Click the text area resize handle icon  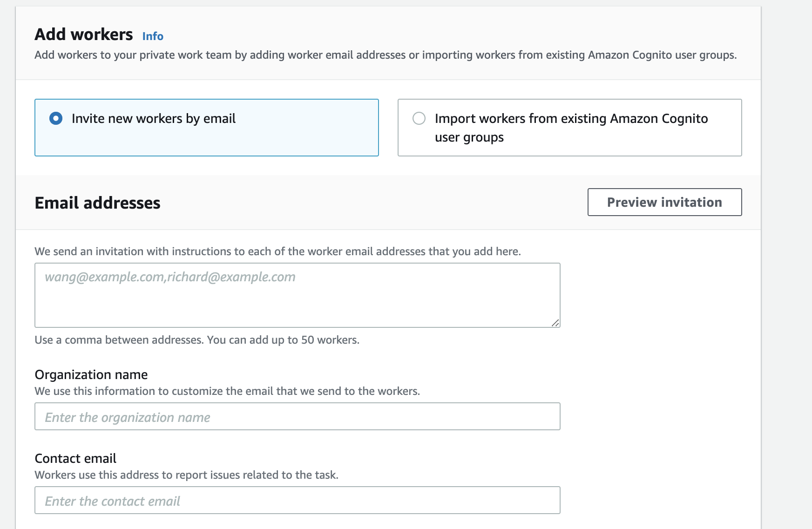pos(555,323)
